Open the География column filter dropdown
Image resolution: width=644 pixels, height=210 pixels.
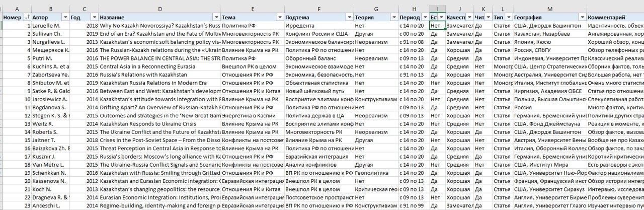pos(583,17)
